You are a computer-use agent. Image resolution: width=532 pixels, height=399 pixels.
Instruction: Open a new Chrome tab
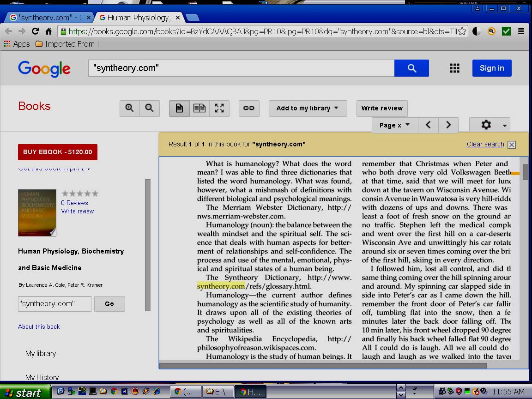point(193,18)
